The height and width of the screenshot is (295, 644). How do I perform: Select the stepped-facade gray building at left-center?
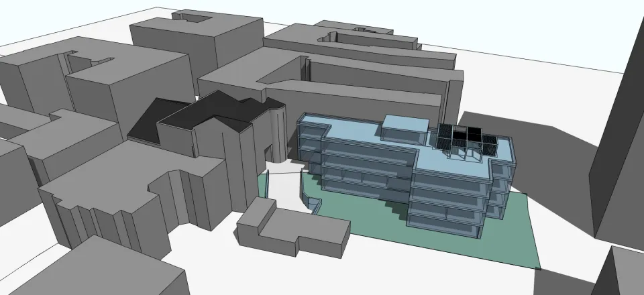[x=121, y=201]
